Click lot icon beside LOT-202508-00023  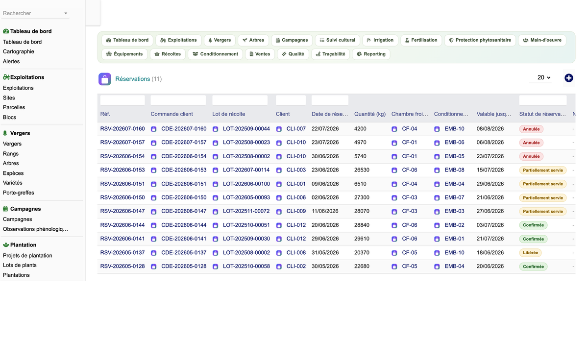[x=215, y=143]
